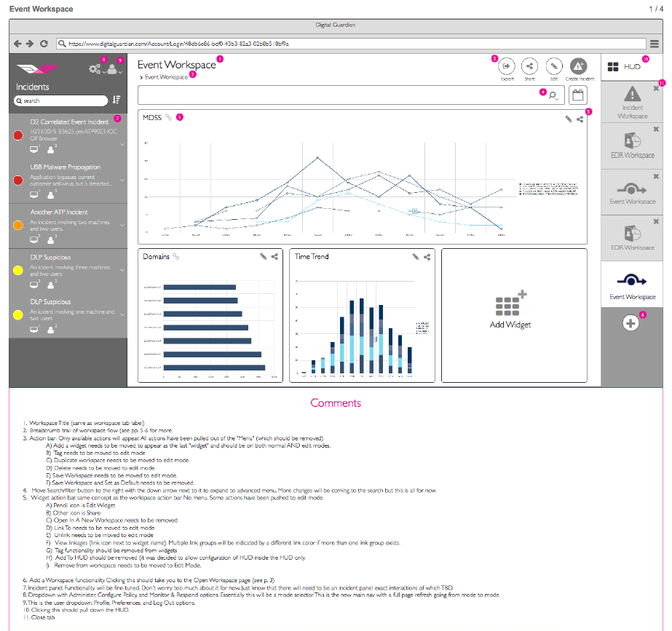Open the Edit pencil in workspace action bar
The image size is (672, 631).
coord(554,66)
